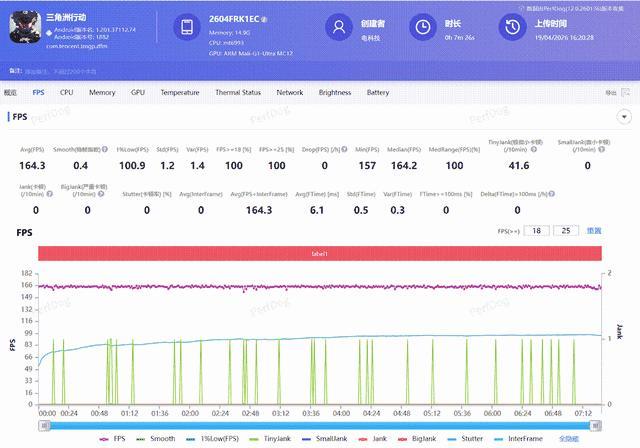Viewport: 640px width, 448px height.
Task: Open the CPU tab
Action: click(67, 93)
